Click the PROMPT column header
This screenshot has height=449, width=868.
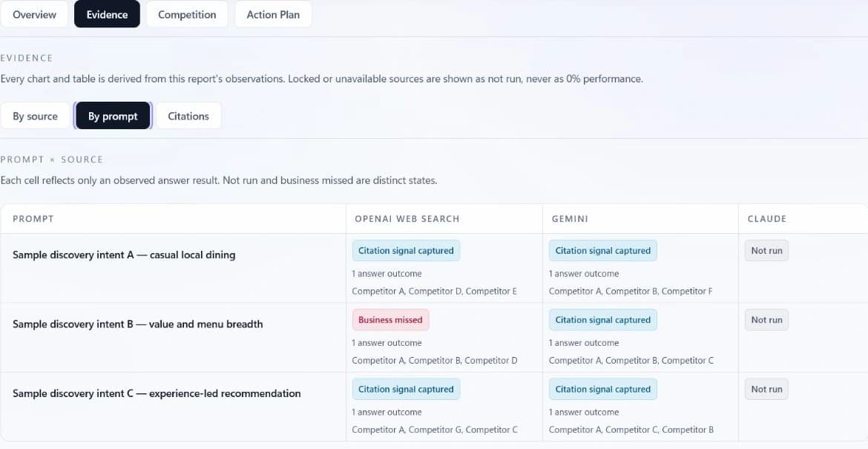click(33, 219)
